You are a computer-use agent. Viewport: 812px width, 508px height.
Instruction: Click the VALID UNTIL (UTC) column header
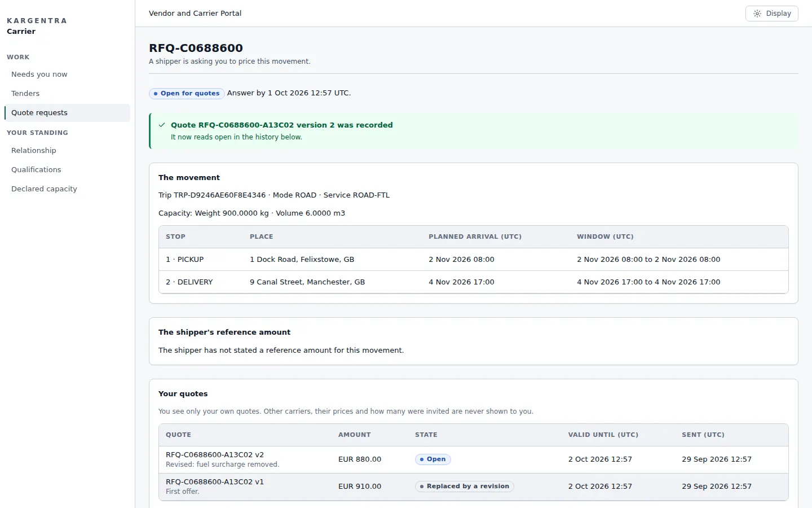[x=603, y=435]
